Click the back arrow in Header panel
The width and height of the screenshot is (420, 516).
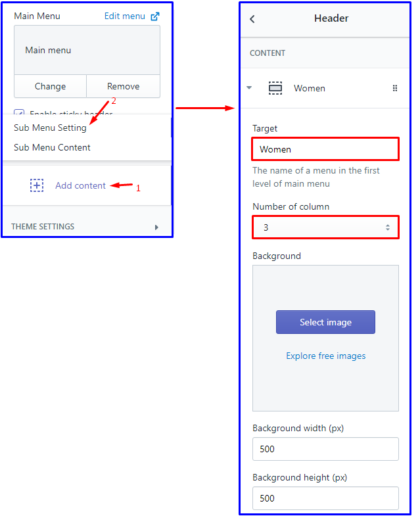[x=252, y=19]
